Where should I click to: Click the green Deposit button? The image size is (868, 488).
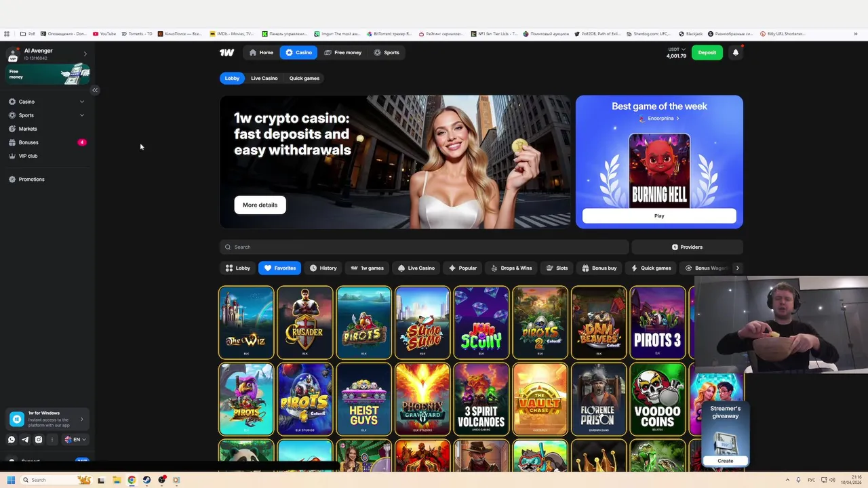pos(707,52)
